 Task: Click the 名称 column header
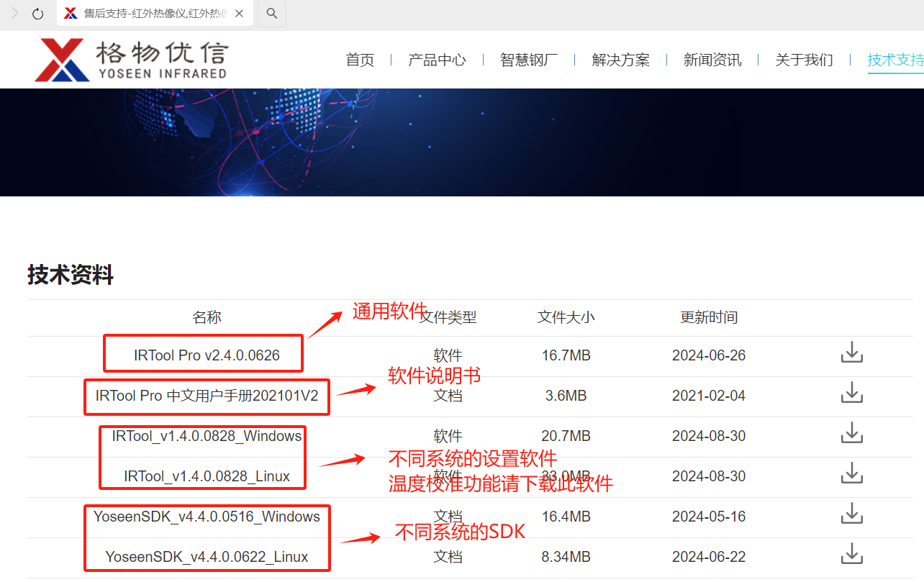pyautogui.click(x=207, y=317)
